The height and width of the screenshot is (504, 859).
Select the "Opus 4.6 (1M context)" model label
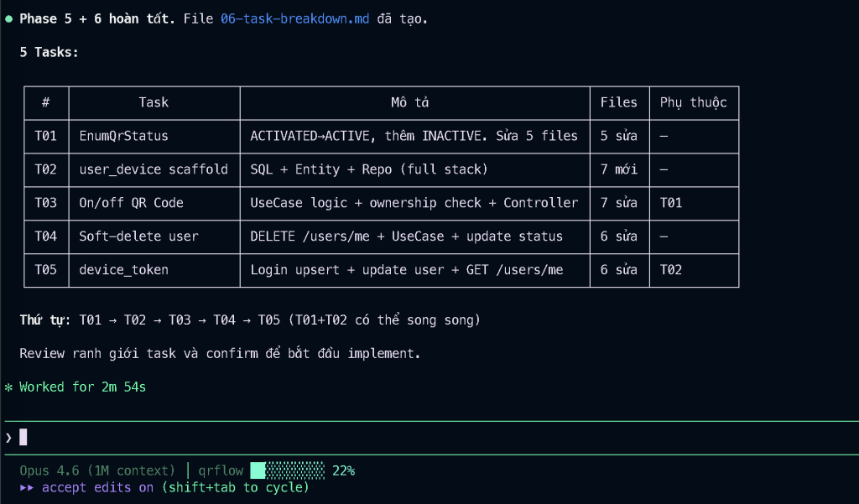pos(97,470)
